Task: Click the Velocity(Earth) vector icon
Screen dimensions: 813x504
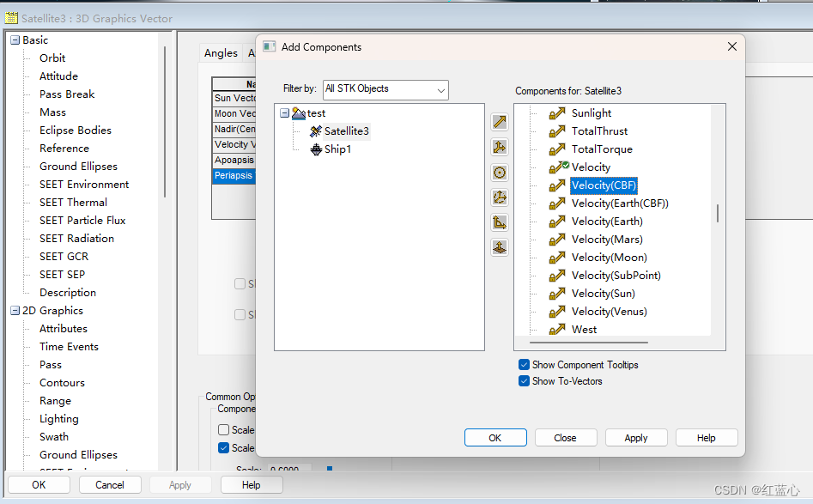Action: point(557,222)
